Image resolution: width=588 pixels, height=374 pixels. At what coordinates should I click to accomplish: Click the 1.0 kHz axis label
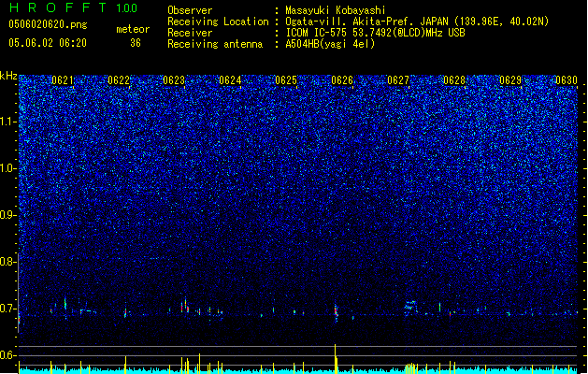pyautogui.click(x=8, y=168)
